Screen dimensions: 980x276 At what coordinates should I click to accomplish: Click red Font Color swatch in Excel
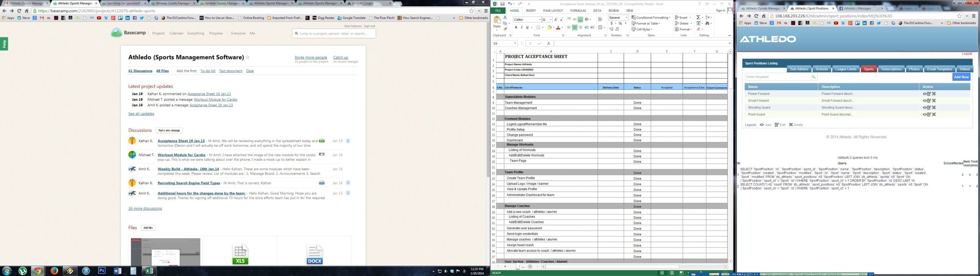pos(558,28)
